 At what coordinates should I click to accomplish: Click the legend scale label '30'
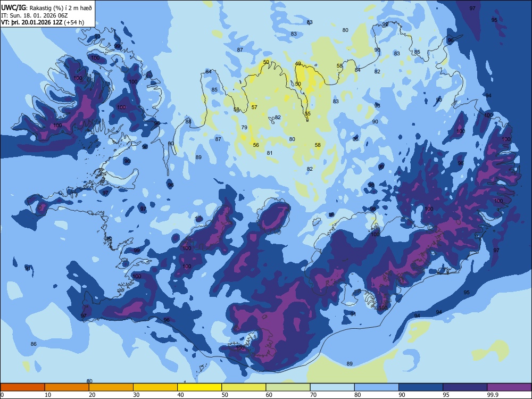tap(136, 395)
